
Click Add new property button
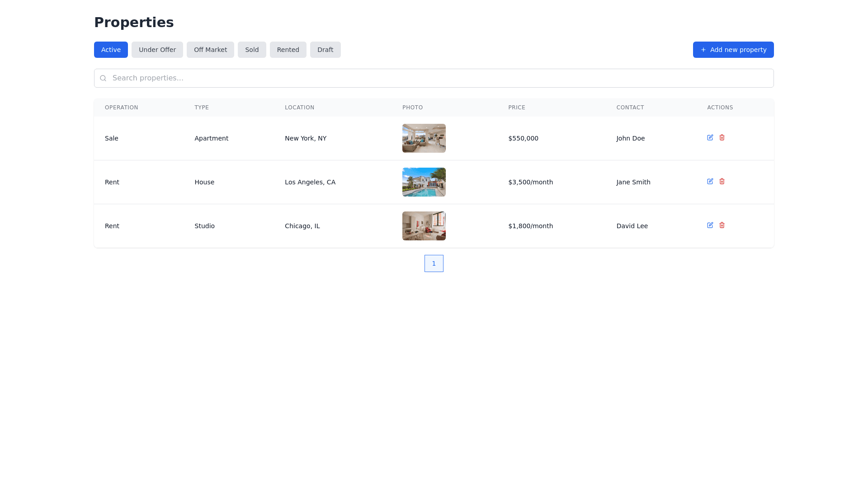733,50
